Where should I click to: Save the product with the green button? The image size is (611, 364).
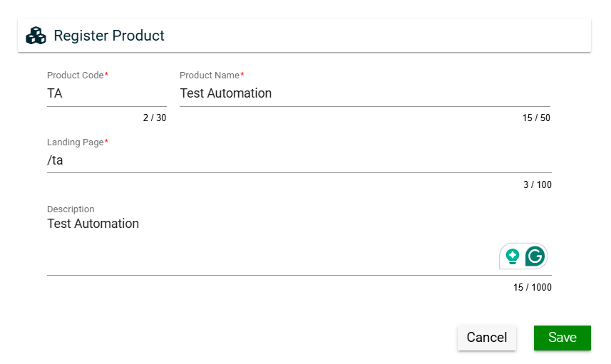coord(562,338)
